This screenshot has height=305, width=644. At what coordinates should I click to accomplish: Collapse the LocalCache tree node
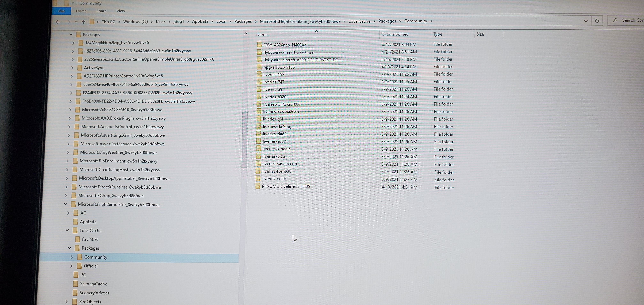[x=67, y=231]
